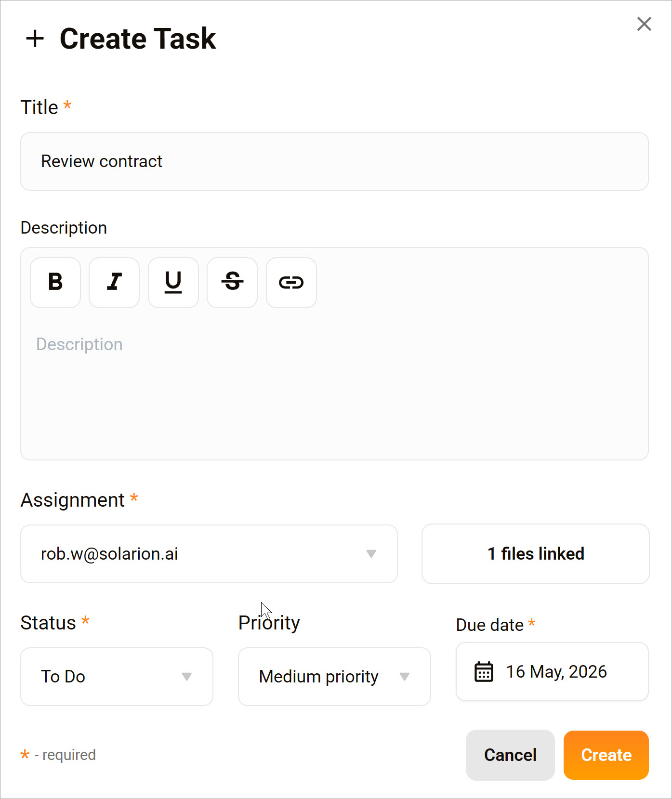Click the Description label above the editor

tap(64, 228)
